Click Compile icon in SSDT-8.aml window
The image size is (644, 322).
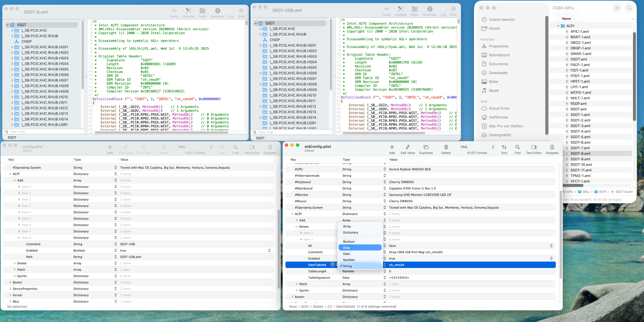(188, 11)
